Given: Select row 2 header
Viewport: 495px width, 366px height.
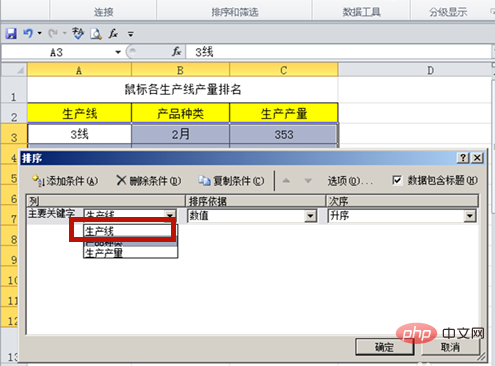Looking at the screenshot, I should point(14,113).
